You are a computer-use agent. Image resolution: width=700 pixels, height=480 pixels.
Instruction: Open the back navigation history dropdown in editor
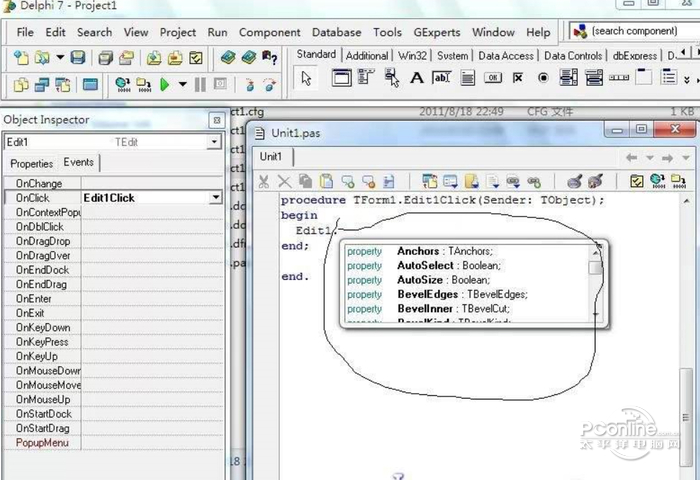pos(650,158)
